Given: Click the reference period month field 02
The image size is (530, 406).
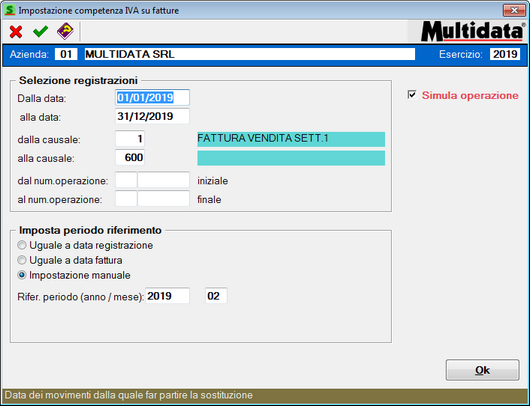Looking at the screenshot, I should pos(216,296).
